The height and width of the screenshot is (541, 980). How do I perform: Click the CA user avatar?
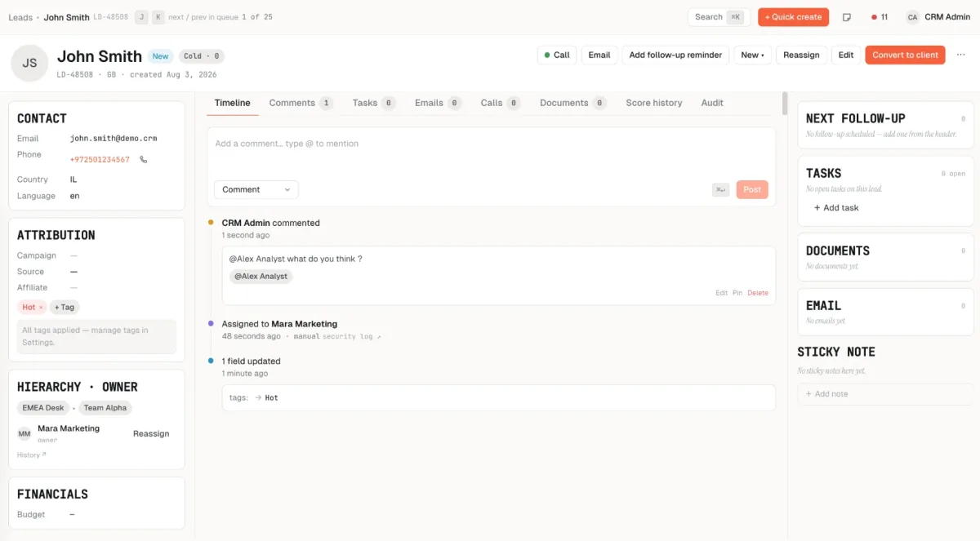click(912, 17)
